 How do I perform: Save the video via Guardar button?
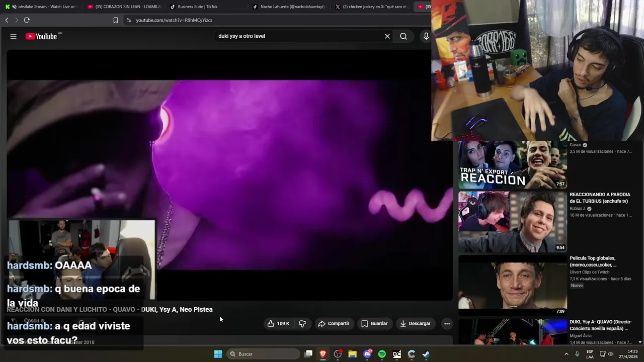point(374,324)
